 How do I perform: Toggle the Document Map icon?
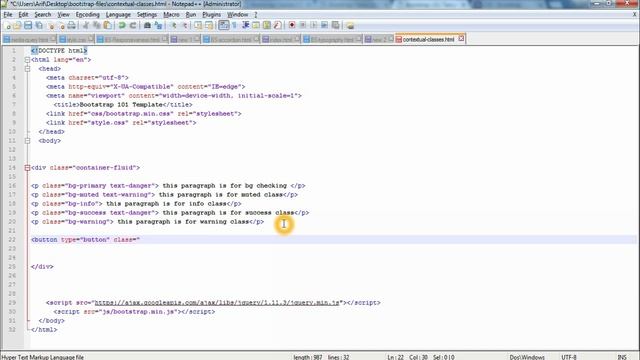pos(267,25)
